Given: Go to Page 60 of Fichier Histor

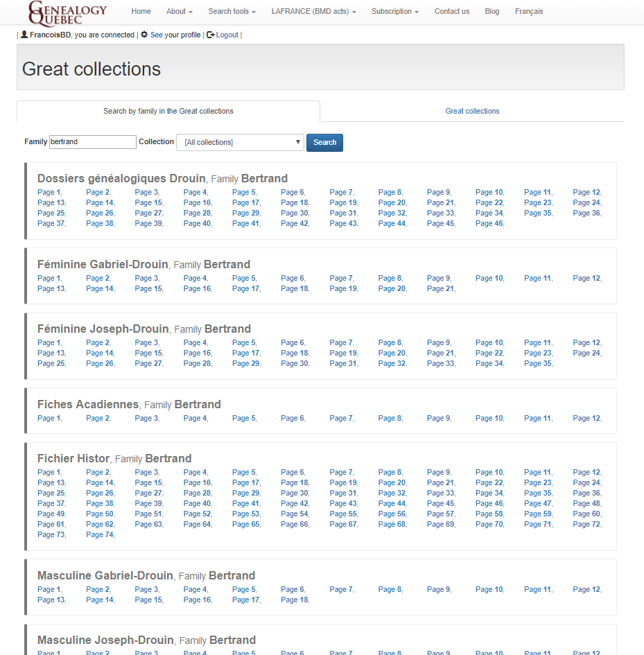Looking at the screenshot, I should [x=586, y=514].
